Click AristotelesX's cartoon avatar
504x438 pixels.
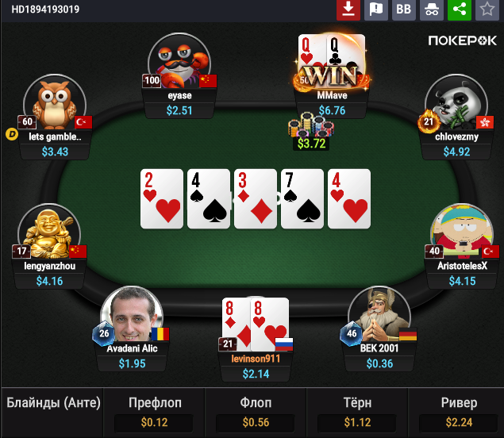(x=462, y=232)
